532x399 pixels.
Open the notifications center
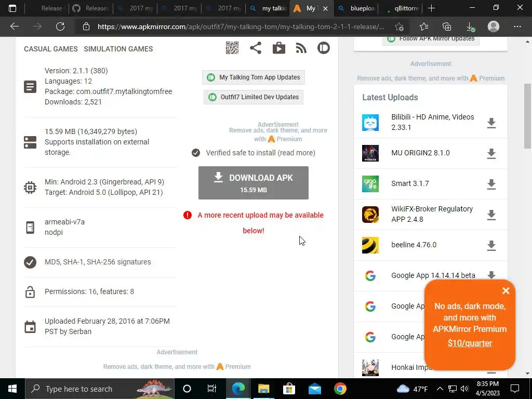click(x=515, y=389)
